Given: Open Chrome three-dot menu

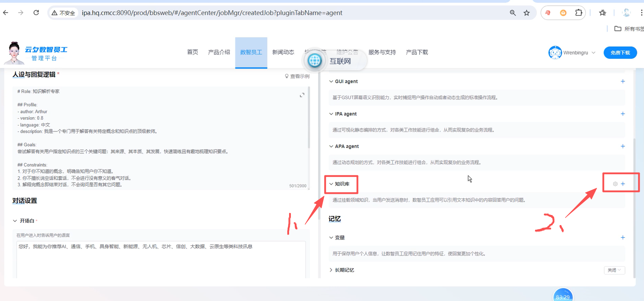Looking at the screenshot, I should 641,13.
